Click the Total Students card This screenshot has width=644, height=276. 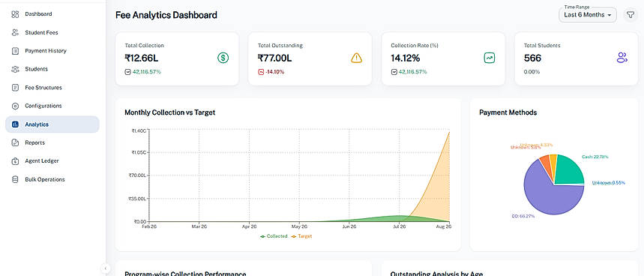click(577, 58)
